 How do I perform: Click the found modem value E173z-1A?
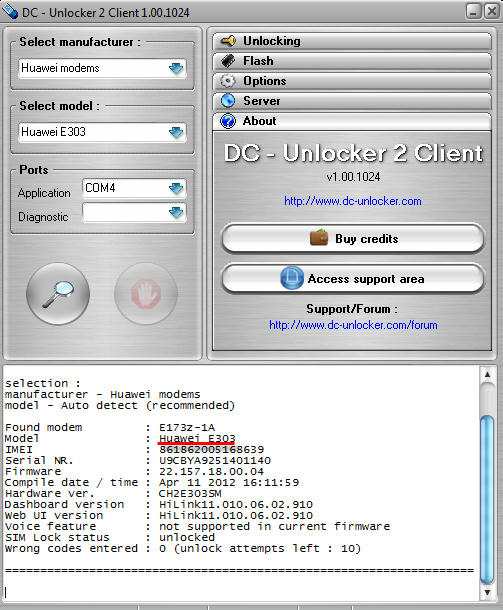[x=187, y=427]
